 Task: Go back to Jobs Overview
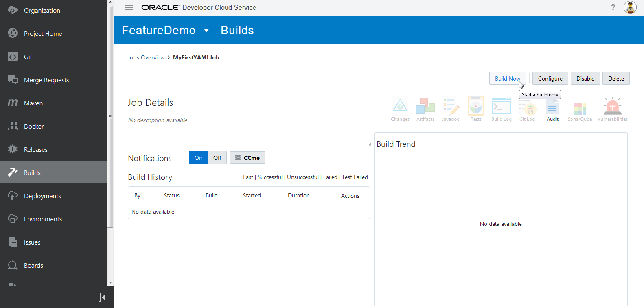pyautogui.click(x=146, y=57)
